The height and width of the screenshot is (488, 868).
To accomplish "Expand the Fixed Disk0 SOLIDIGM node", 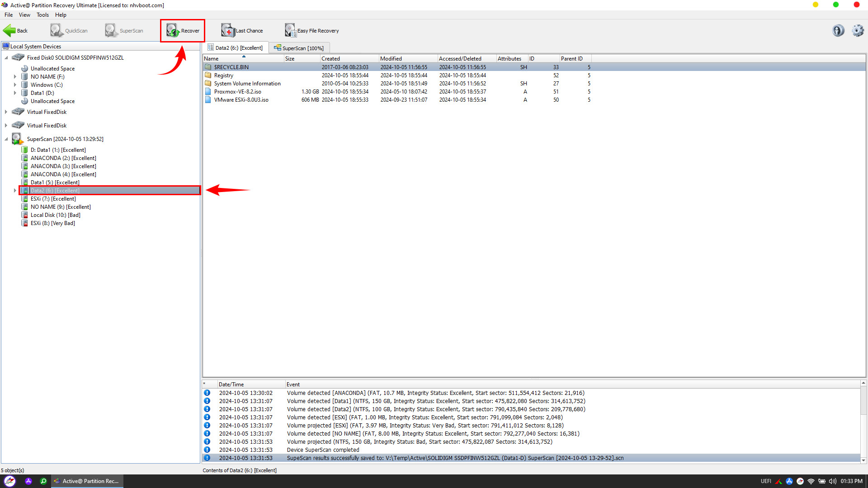I will tap(5, 57).
